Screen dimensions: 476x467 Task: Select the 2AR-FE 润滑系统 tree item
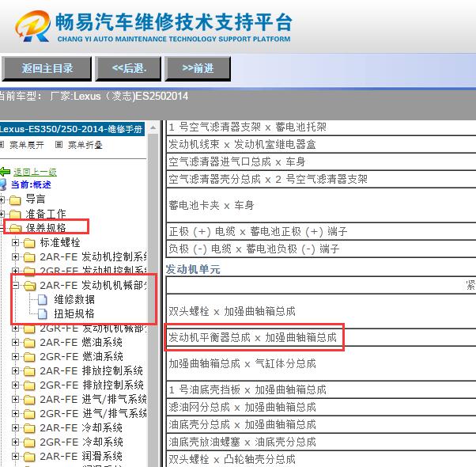(81, 456)
